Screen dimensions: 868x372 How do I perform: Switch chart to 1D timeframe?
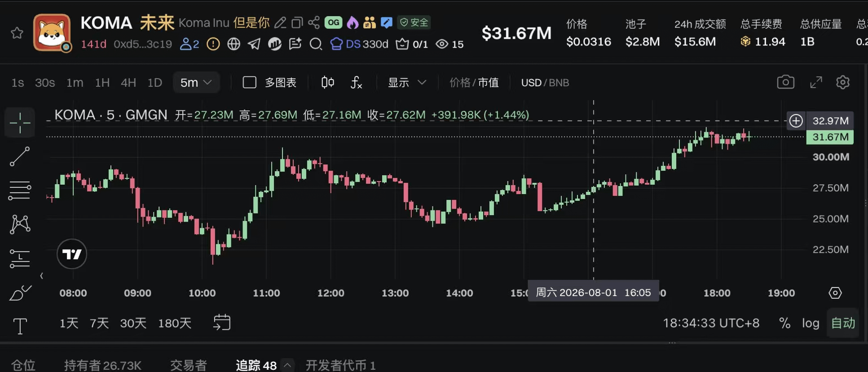155,83
